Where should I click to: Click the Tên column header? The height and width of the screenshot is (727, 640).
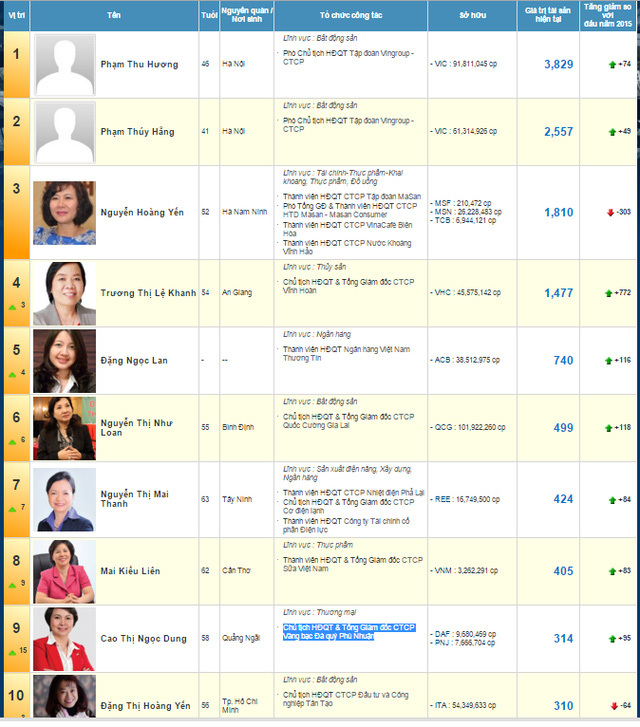point(115,16)
